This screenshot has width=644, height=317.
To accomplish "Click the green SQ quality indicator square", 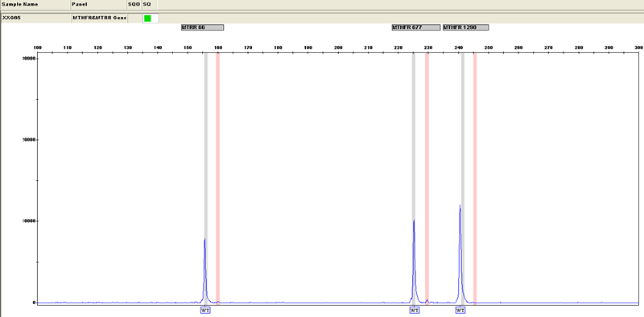I will 147,19.
